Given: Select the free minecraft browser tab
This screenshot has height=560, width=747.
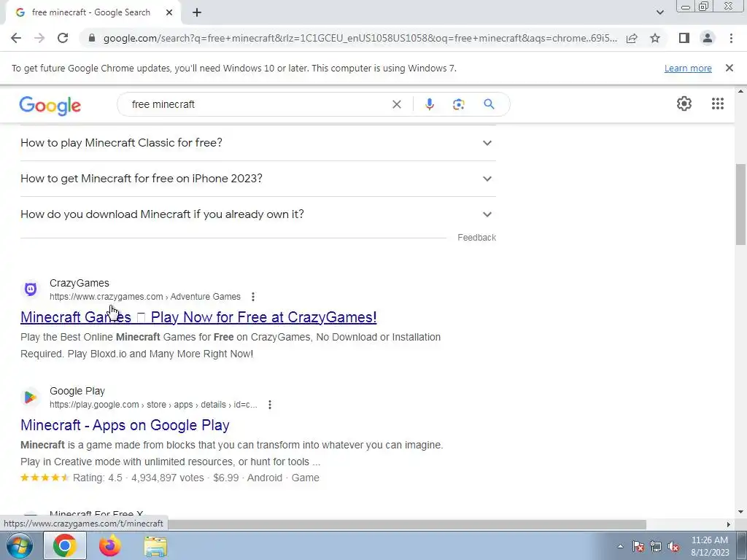Looking at the screenshot, I should click(90, 12).
